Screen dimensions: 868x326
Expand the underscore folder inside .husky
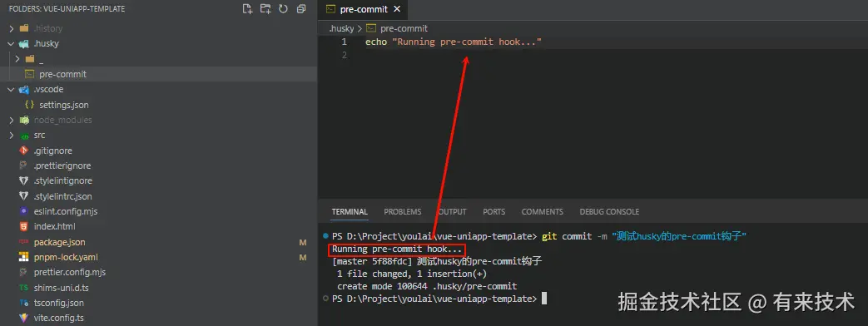[x=17, y=59]
